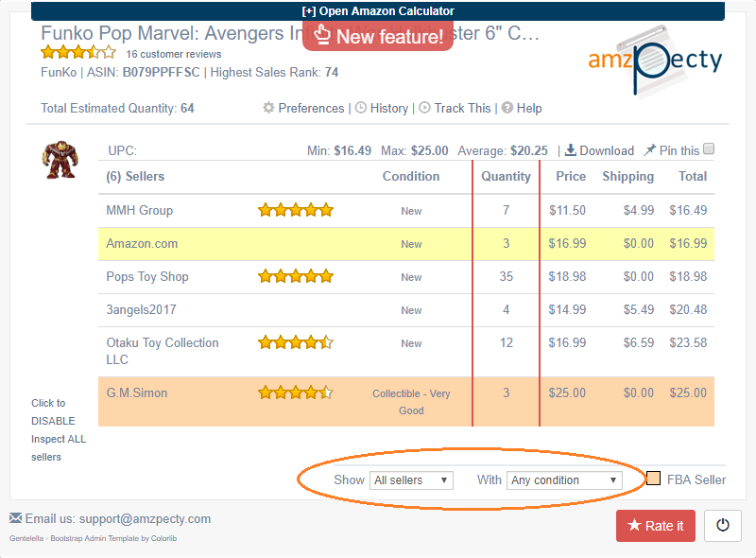The image size is (756, 558).
Task: Click the FBA Seller color swatch
Action: coord(653,479)
